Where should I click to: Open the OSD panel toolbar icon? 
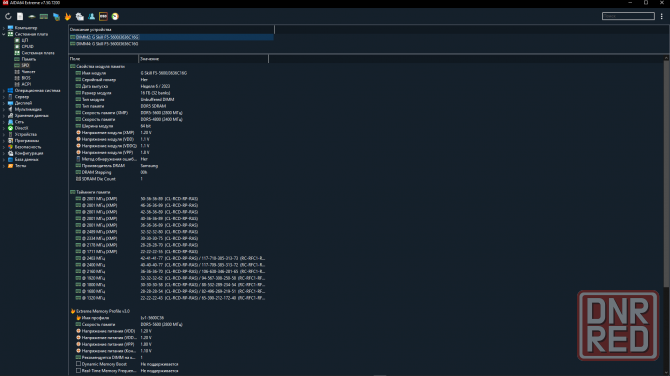[103, 16]
